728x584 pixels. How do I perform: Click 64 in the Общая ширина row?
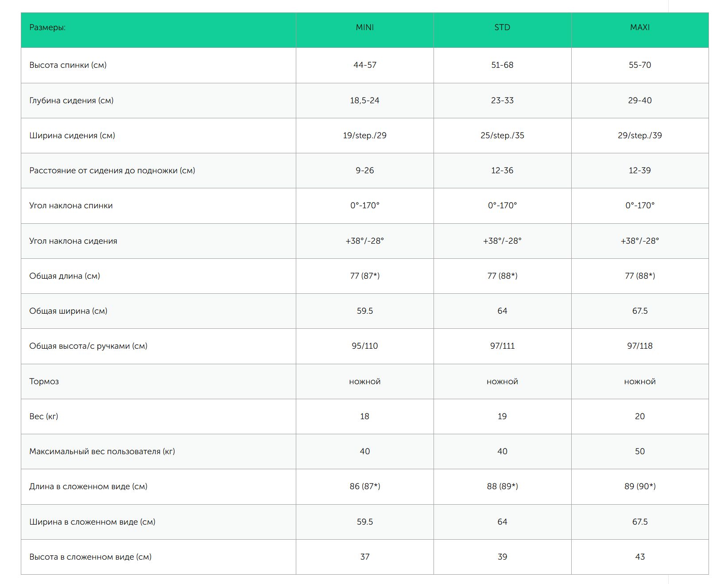tap(502, 311)
